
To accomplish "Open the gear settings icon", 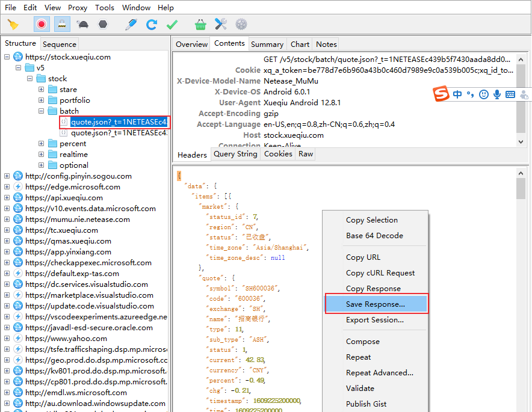I will pos(241,25).
